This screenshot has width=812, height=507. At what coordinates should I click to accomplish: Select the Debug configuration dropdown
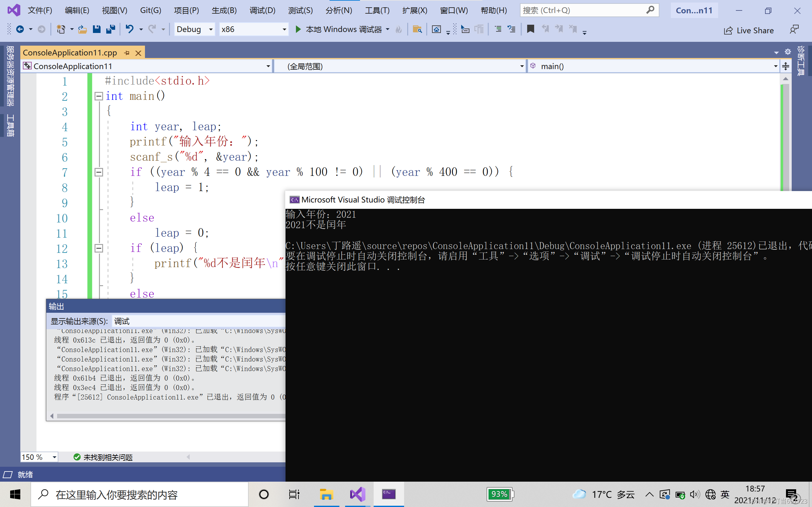pyautogui.click(x=194, y=29)
